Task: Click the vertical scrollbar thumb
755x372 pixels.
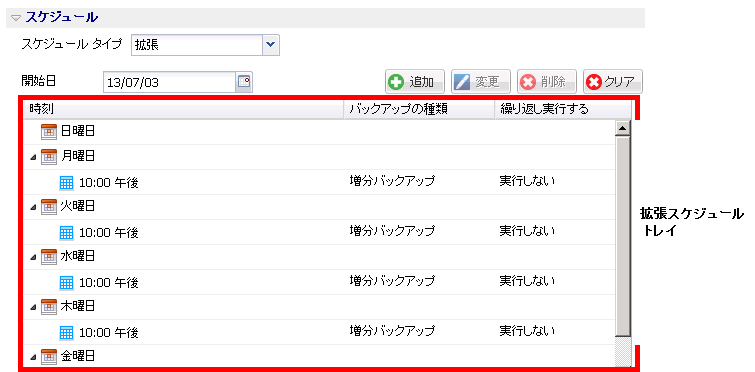Action: click(x=623, y=237)
